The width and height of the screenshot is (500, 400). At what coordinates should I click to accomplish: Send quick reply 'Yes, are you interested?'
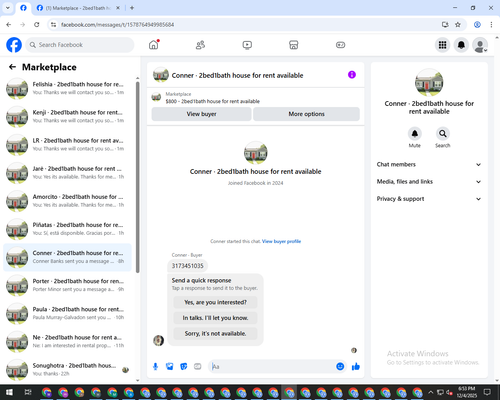coord(215,302)
